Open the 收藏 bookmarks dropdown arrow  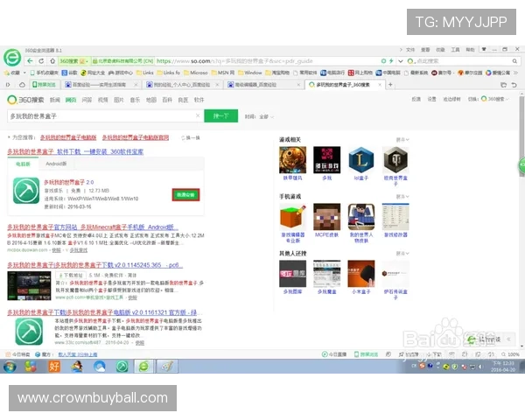pyautogui.click(x=24, y=73)
